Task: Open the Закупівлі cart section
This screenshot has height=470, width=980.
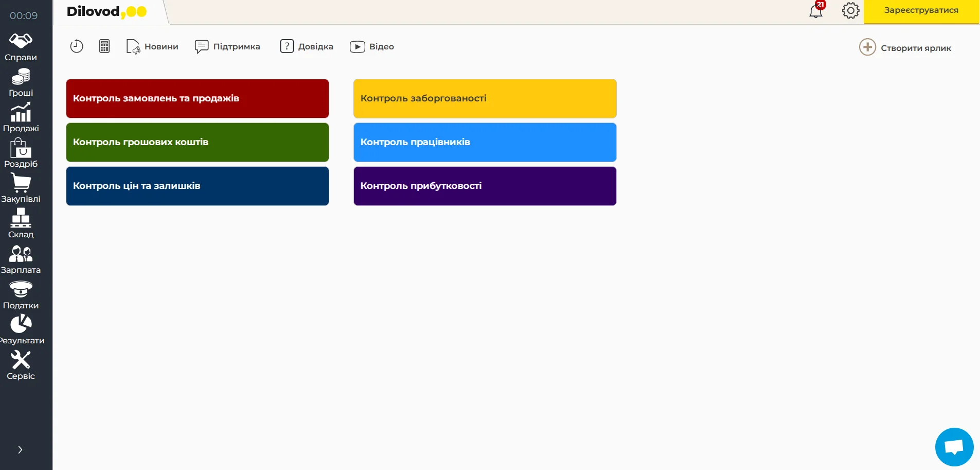Action: [x=21, y=188]
